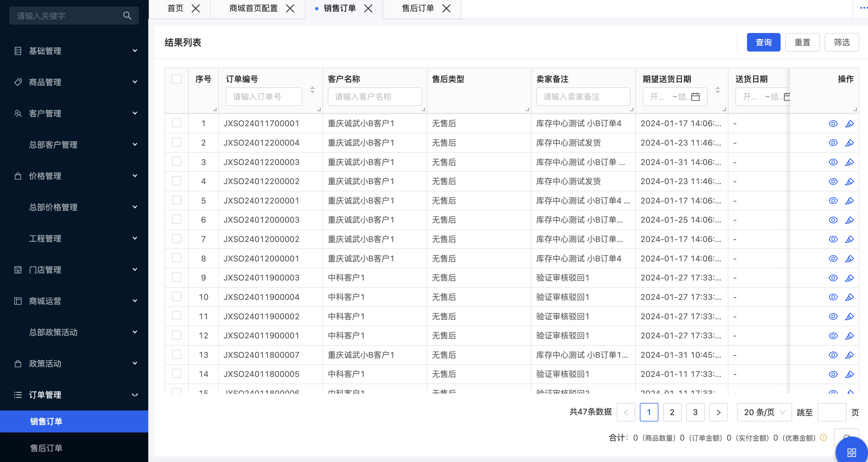View order JXSO24012200004 with eye icon
This screenshot has height=462, width=868.
(x=833, y=143)
